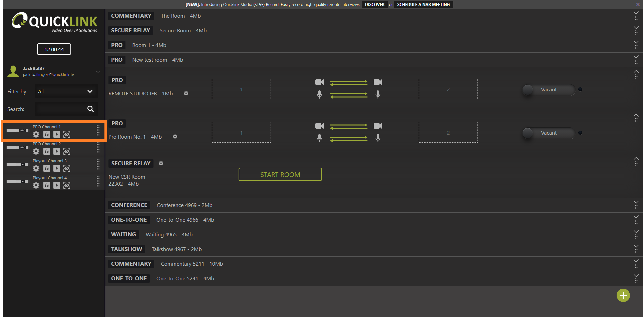Click microphone icon on Playout Channel 3
644x318 pixels.
[57, 168]
